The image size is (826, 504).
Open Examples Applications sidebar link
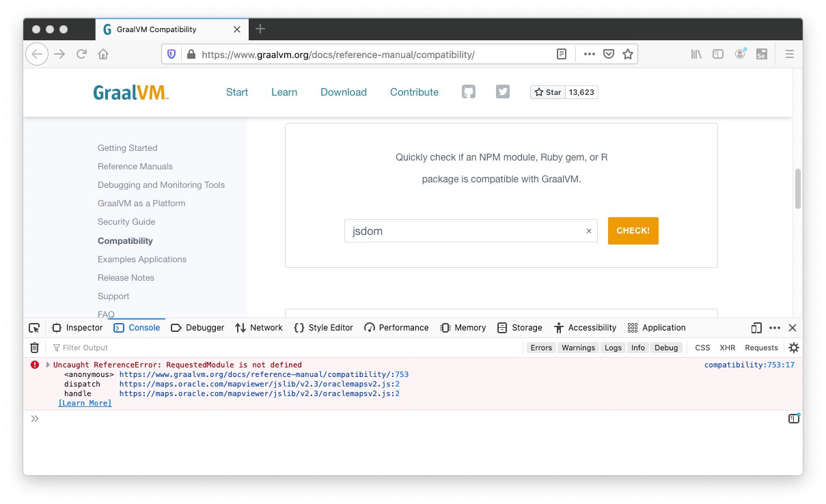[142, 259]
